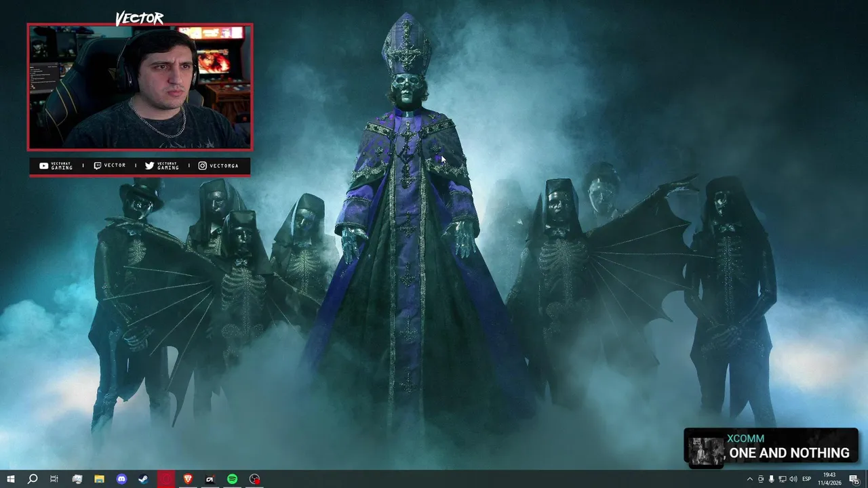868x488 pixels.
Task: Change the ESP input language
Action: [807, 479]
